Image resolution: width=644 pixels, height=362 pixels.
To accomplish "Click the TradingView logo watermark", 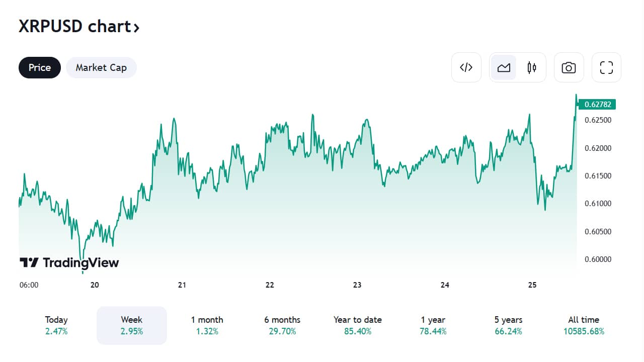I will tap(69, 262).
